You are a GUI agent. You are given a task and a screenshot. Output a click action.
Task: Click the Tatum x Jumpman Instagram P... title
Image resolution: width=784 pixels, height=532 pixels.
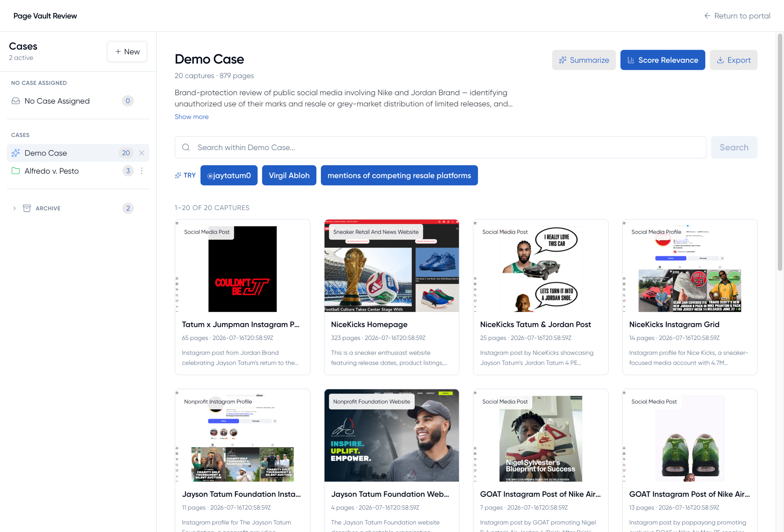241,325
